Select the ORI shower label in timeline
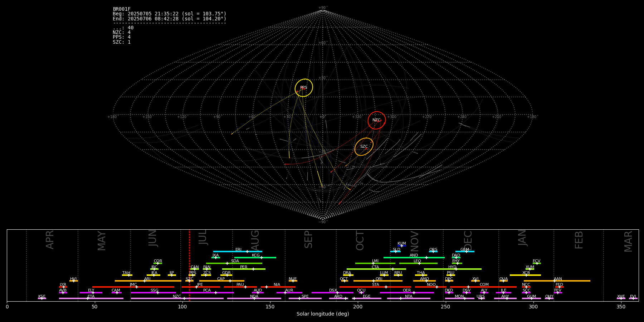Viewport: 644px width, 322px height. [x=379, y=279]
